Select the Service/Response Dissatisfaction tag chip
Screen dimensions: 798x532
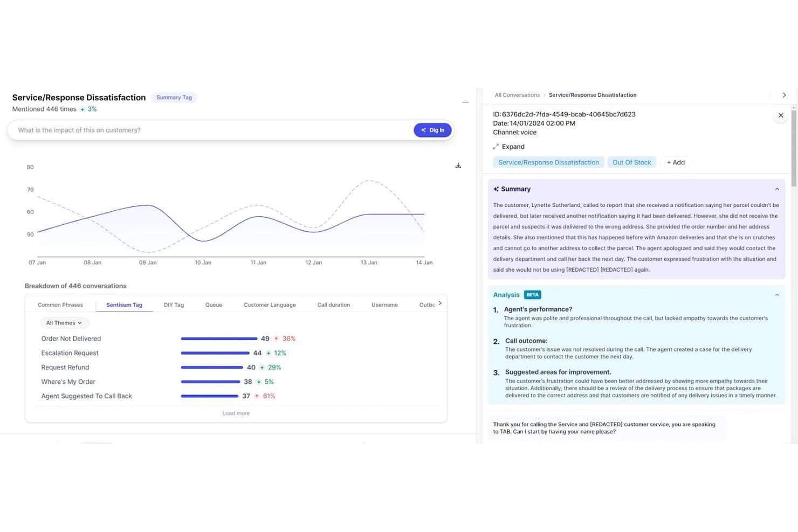click(x=548, y=162)
